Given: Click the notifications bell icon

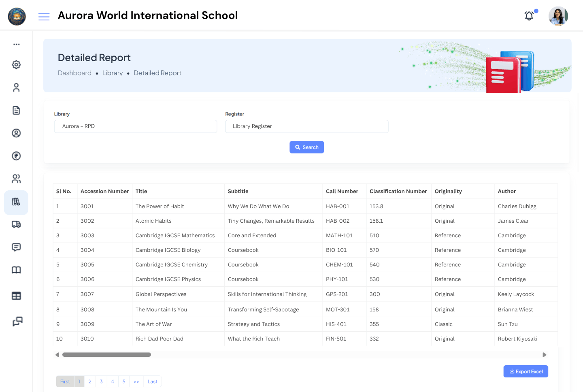Looking at the screenshot, I should [x=529, y=15].
